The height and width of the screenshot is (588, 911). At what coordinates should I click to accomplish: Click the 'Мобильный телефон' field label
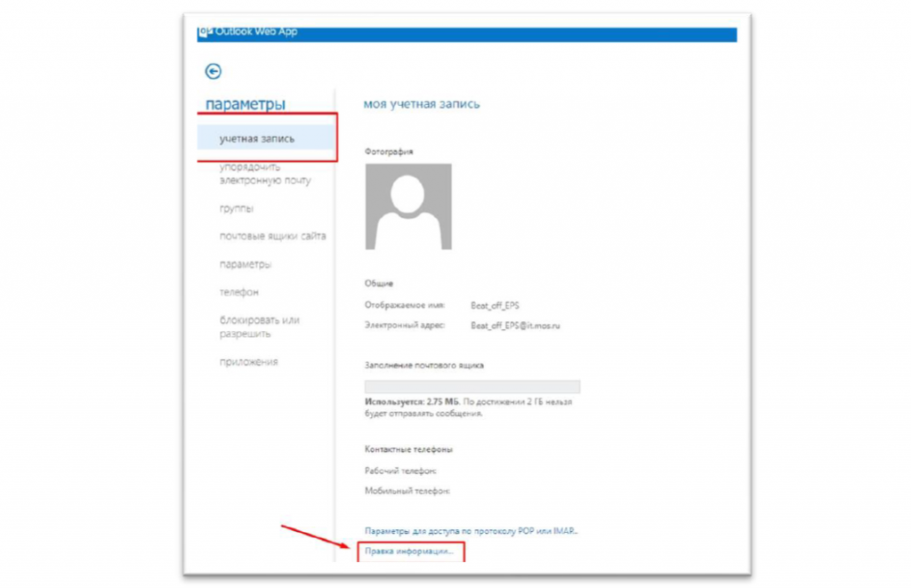407,490
